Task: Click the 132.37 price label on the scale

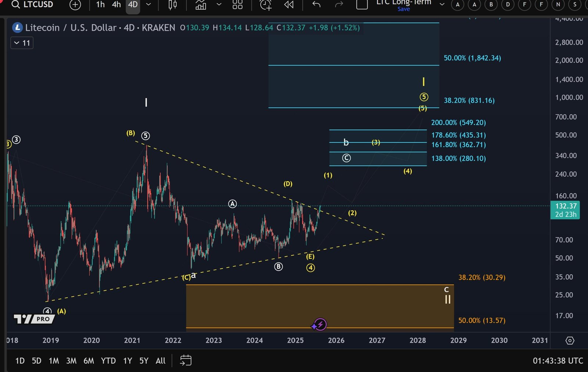Action: click(x=565, y=207)
